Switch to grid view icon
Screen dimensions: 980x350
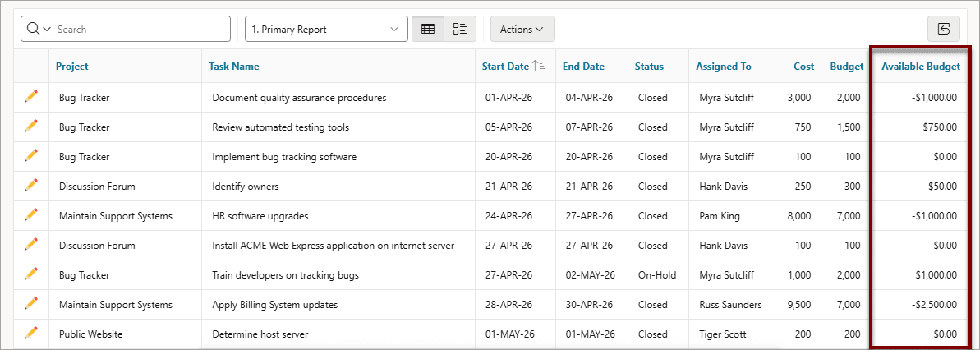tap(428, 30)
